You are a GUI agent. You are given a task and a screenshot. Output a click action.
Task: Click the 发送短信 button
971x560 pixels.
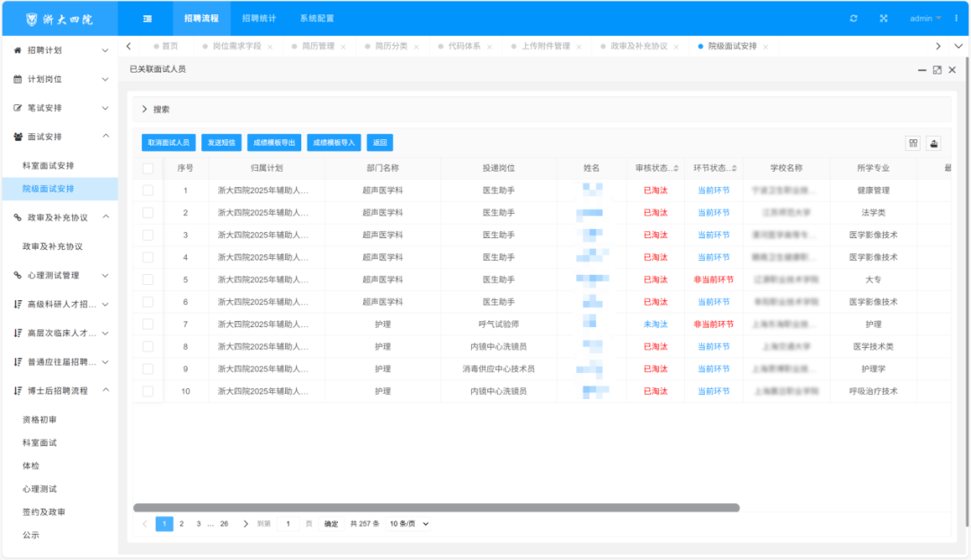pos(221,143)
